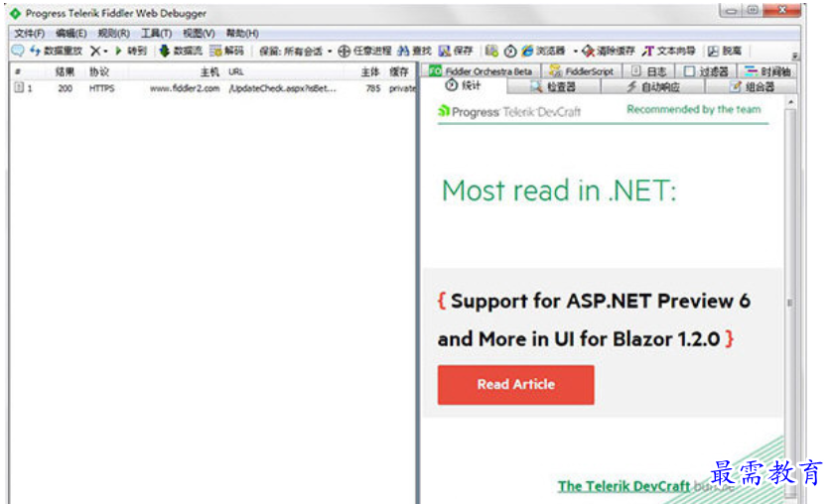Click the X remove sessions icon
831x504 pixels.
click(95, 51)
